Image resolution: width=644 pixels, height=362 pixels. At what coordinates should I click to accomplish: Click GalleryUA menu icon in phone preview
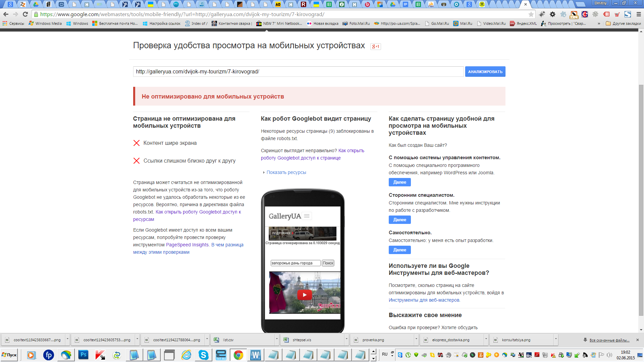[307, 216]
